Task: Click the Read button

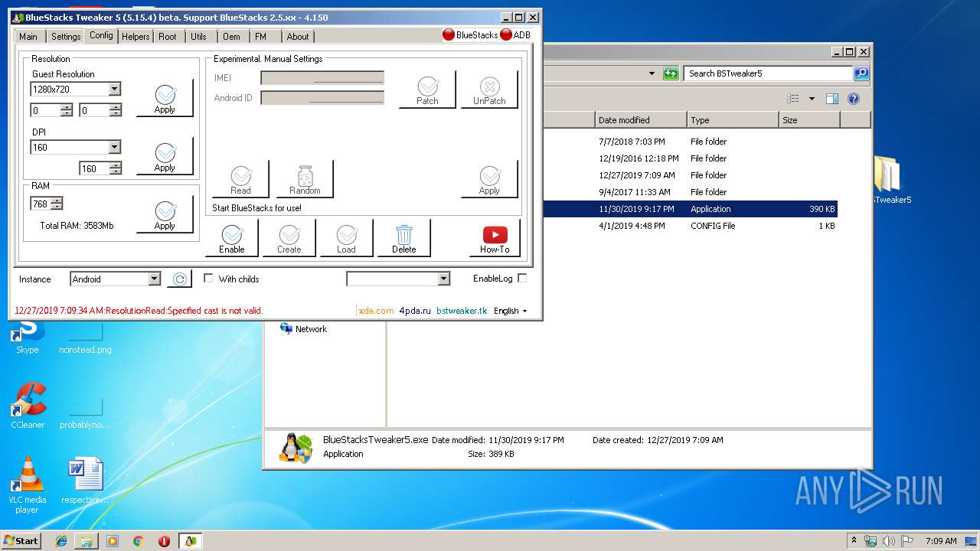Action: point(240,179)
